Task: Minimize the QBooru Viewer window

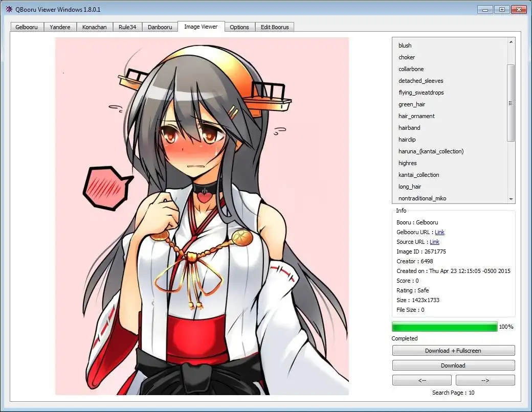Action: 485,10
